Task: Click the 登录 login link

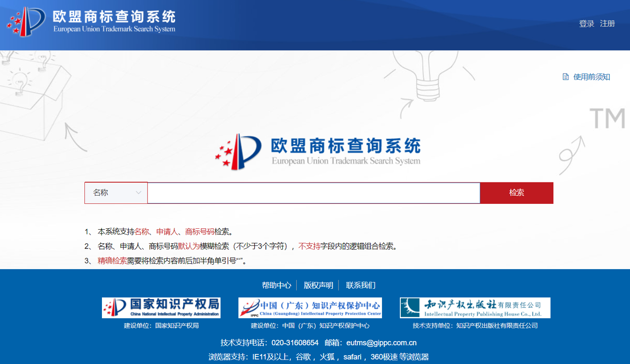Action: point(586,24)
